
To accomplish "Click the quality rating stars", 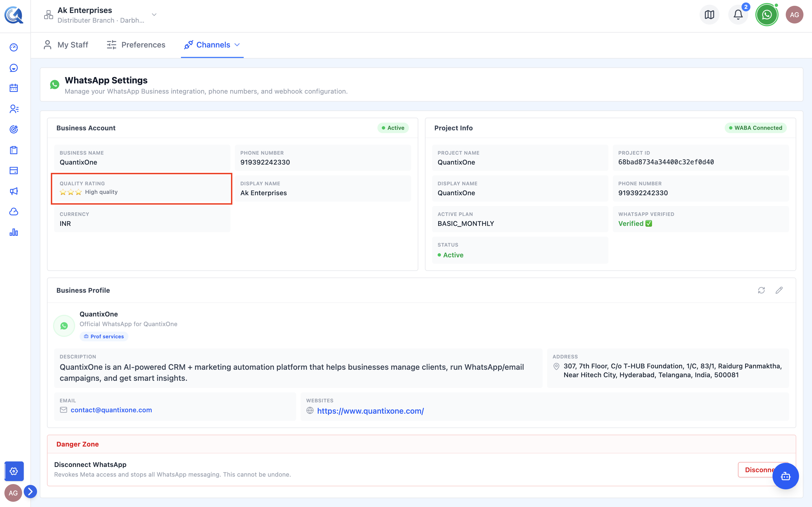I will pyautogui.click(x=71, y=192).
